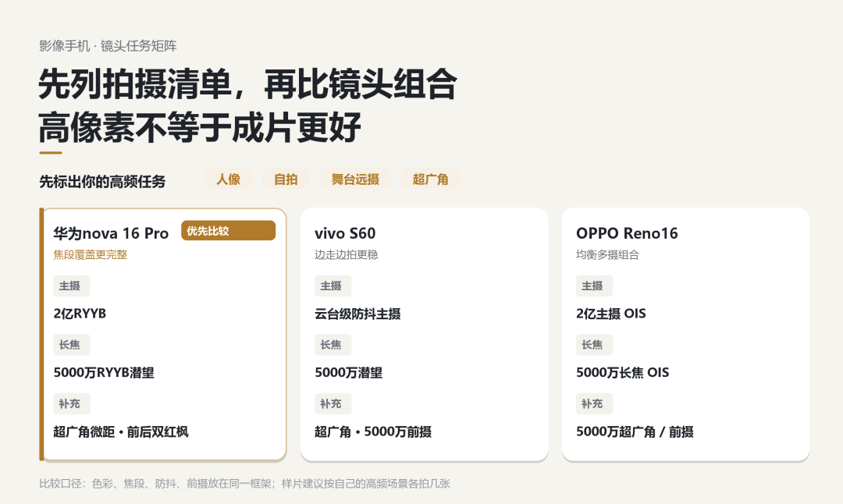Click the 2亿主摄 OIS spec text
This screenshot has width=843, height=504.
610,314
